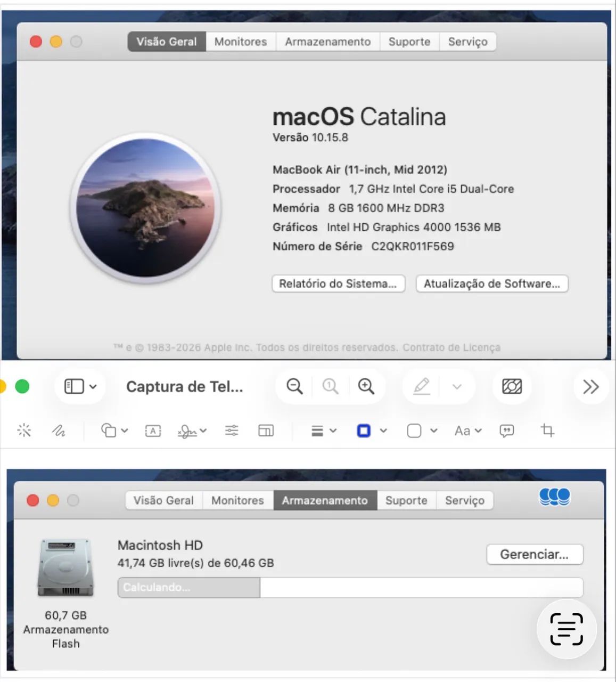The image size is (616, 682).
Task: Click the 8 GB 1600 MHz DDR3 value
Action: click(x=386, y=208)
